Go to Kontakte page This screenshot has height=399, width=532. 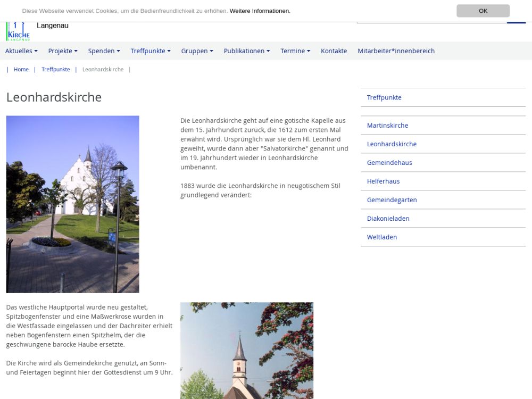(x=334, y=51)
